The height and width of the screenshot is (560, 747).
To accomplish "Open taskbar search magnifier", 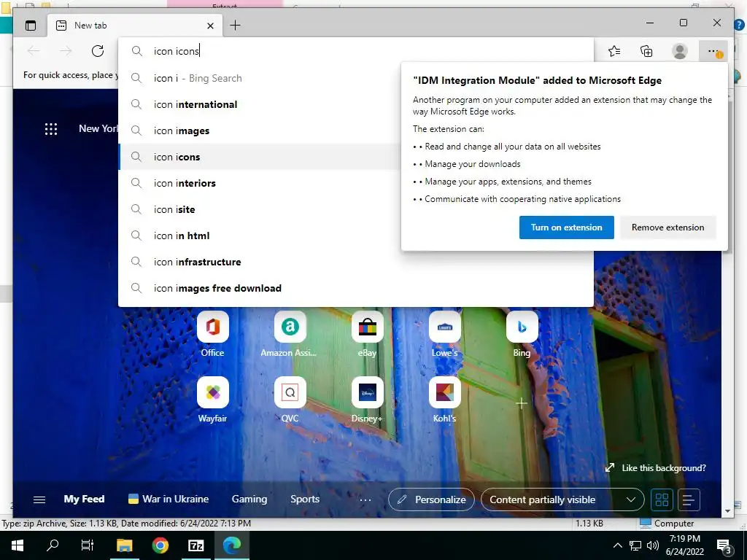I will (53, 545).
